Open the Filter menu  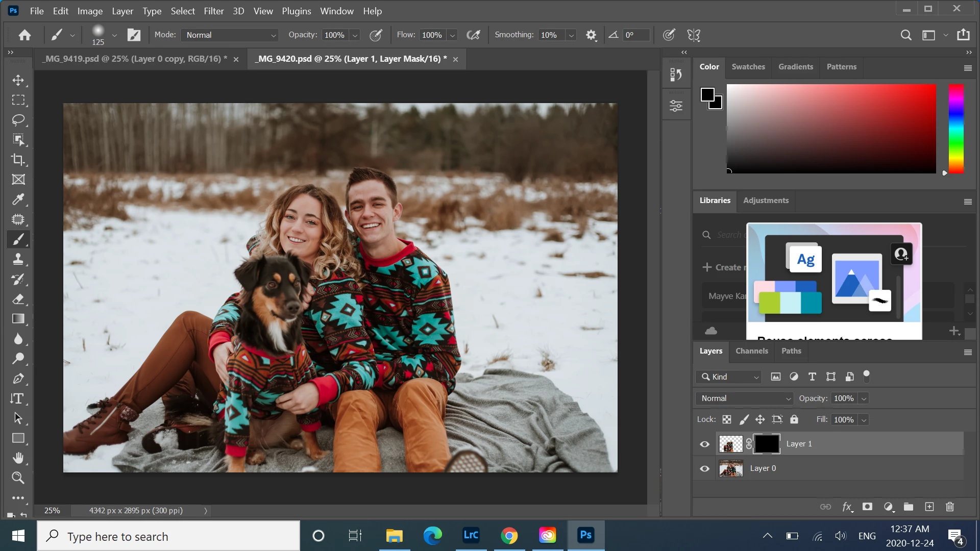[x=213, y=11]
